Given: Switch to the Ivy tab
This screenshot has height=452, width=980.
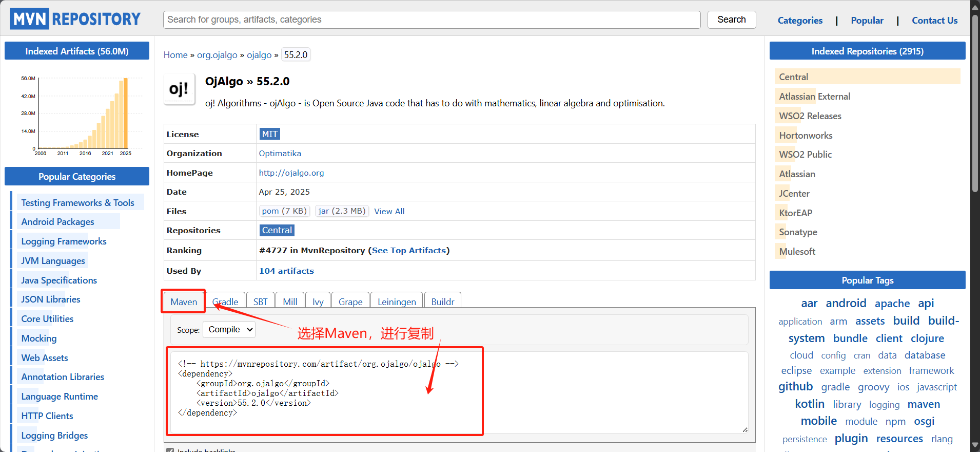Looking at the screenshot, I should tap(318, 302).
